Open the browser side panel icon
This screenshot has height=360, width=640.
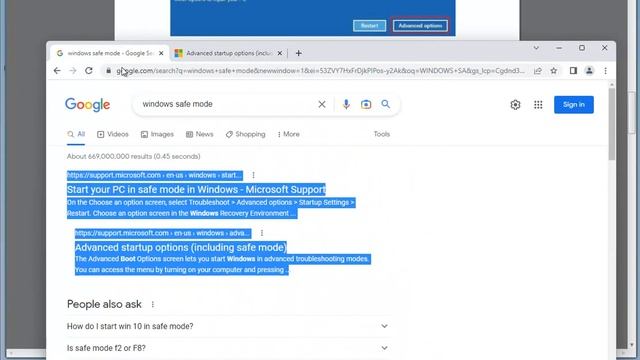pos(573,71)
